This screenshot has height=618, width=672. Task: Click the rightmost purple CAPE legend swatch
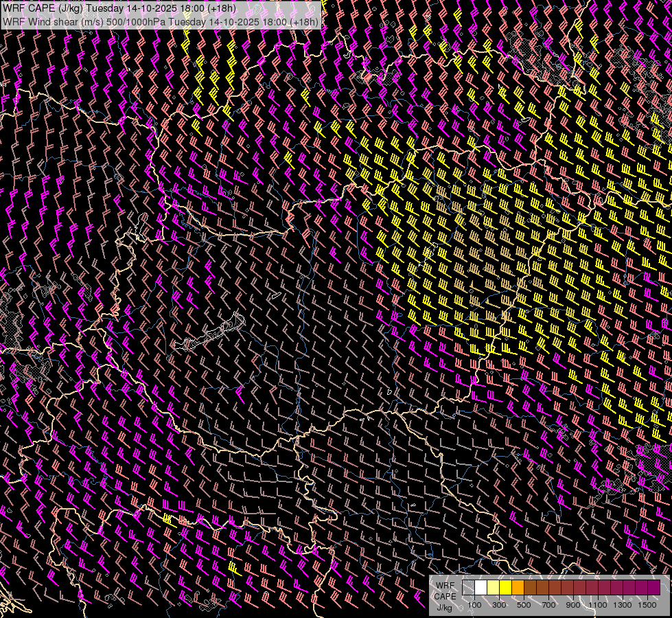point(653,588)
